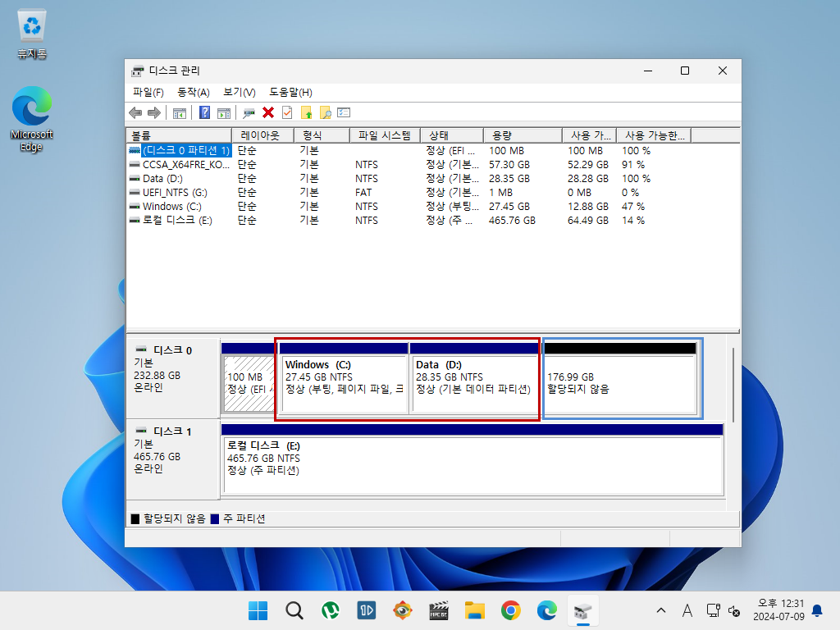Viewport: 840px width, 630px height.
Task: Open the blue 1D app in taskbar
Action: coord(367,610)
